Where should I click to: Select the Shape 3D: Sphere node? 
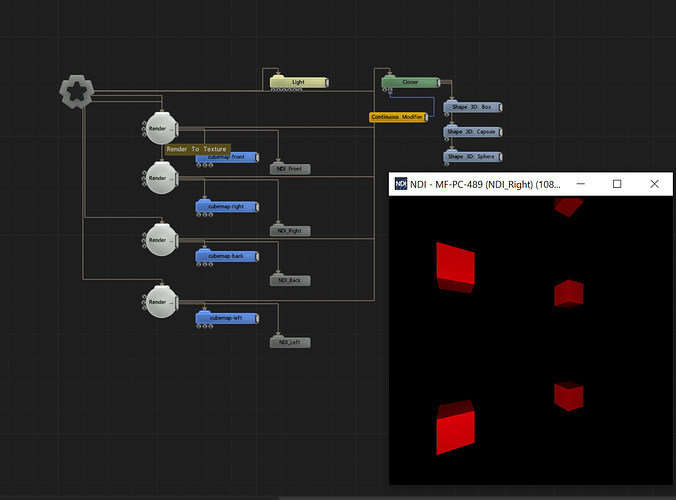(x=473, y=157)
